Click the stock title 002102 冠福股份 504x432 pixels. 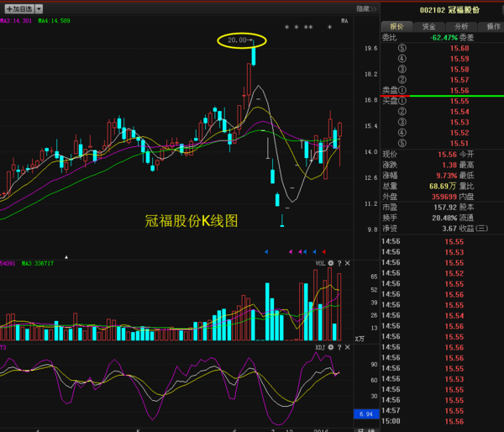[x=449, y=9]
